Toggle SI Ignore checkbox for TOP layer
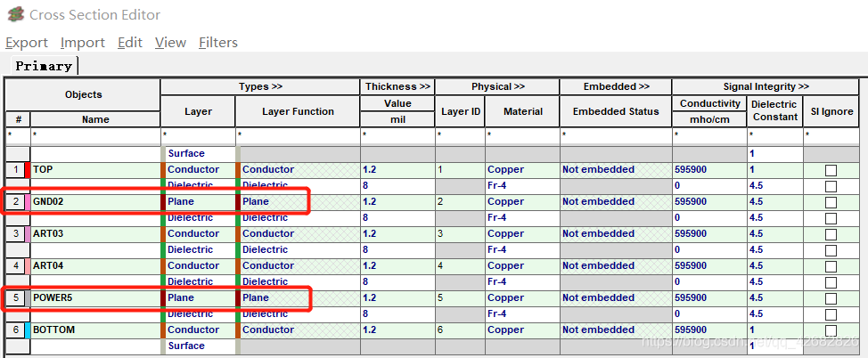The width and height of the screenshot is (868, 358). [x=831, y=170]
